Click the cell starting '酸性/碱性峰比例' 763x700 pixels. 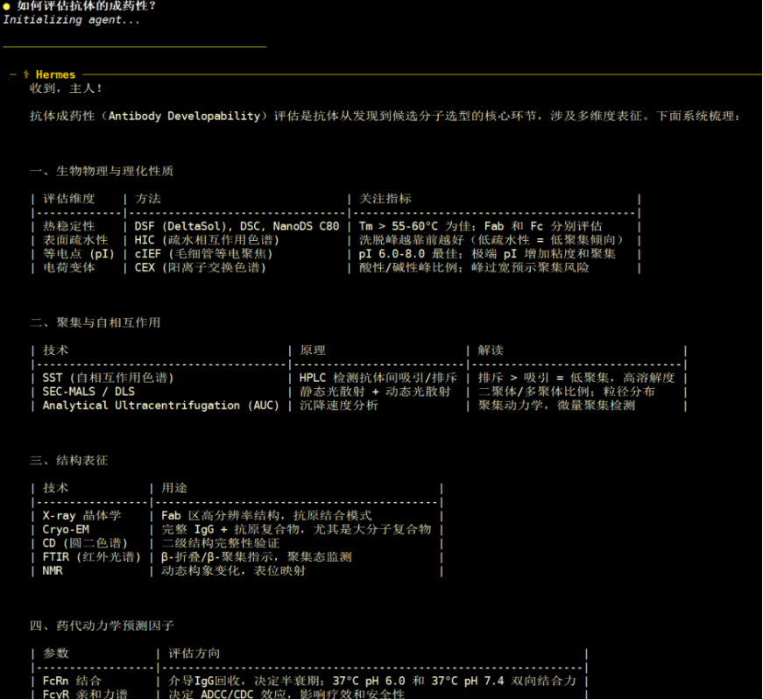pyautogui.click(x=474, y=268)
